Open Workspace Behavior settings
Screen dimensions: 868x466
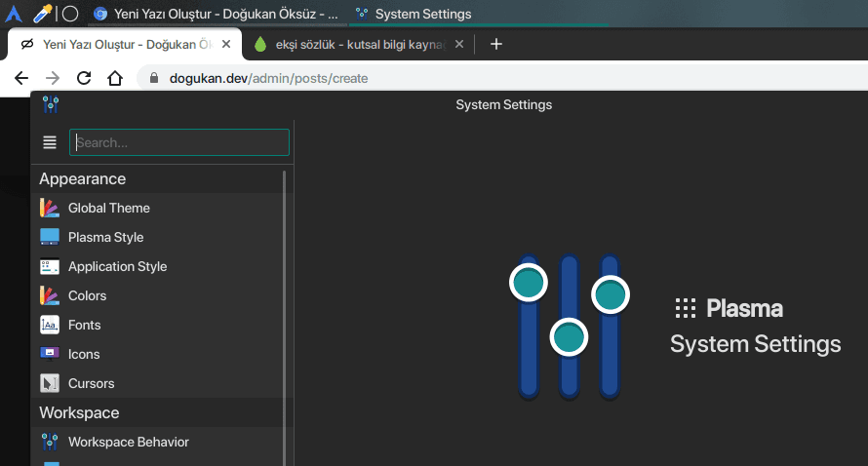tap(162, 443)
